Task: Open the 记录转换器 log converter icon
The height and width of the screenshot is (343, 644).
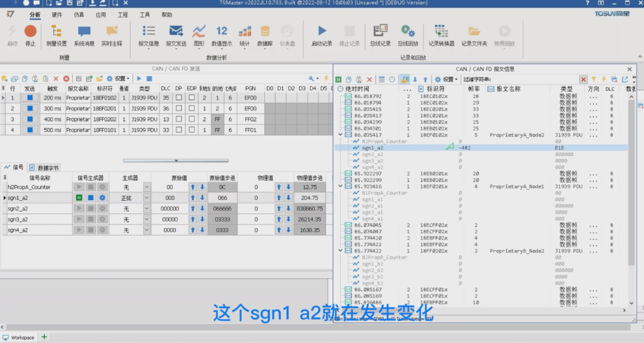Action: tap(441, 32)
